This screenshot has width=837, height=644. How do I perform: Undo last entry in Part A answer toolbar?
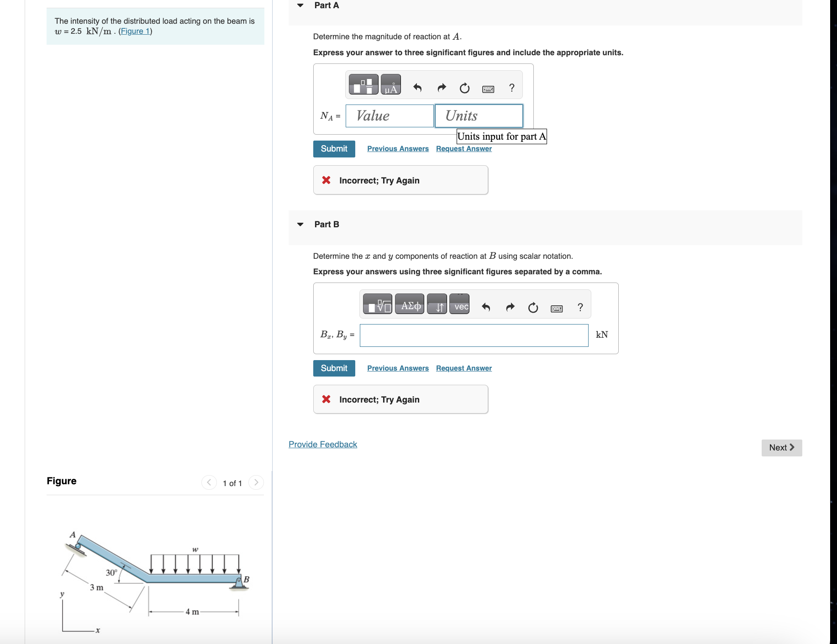click(x=417, y=88)
